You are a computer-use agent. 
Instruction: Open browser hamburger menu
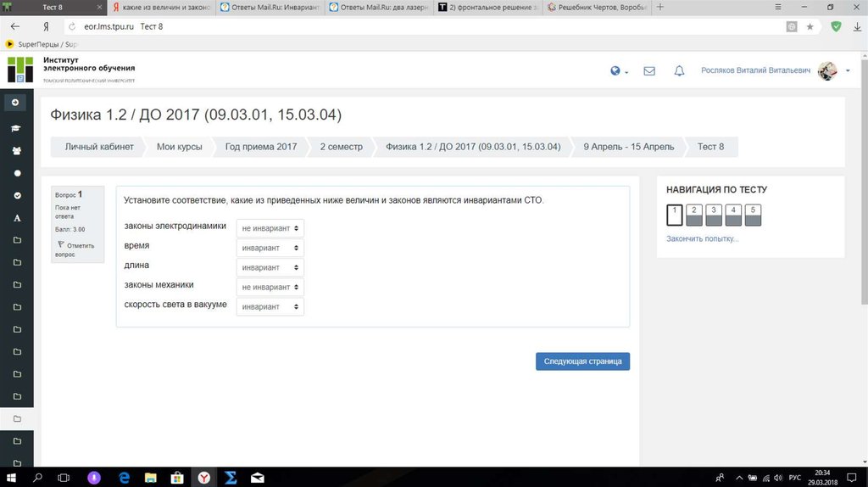778,7
